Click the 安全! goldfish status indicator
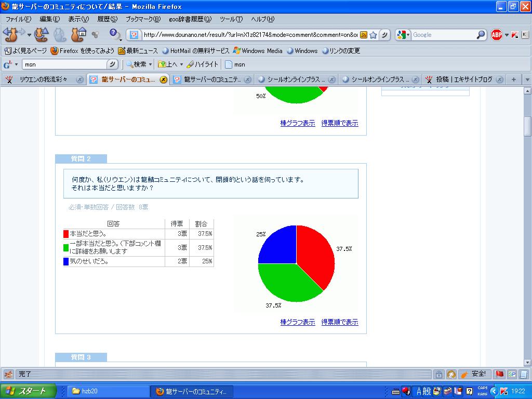Viewport: 532px width, 399px height. (x=474, y=374)
